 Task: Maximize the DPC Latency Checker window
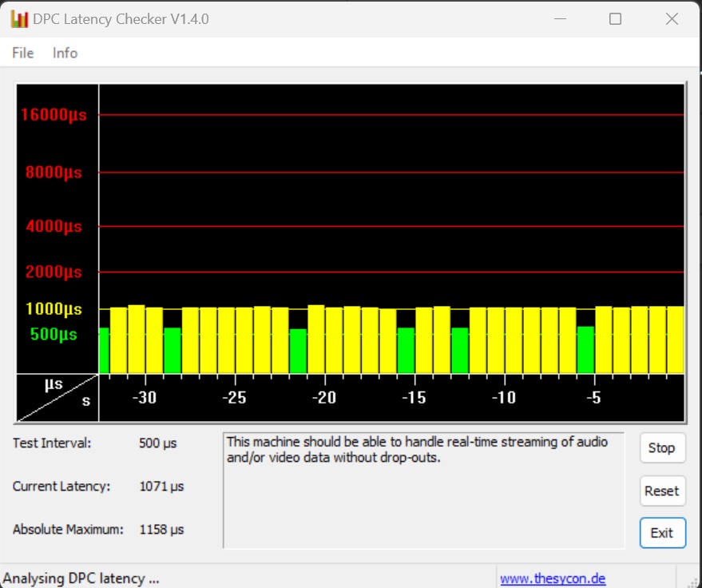click(615, 19)
